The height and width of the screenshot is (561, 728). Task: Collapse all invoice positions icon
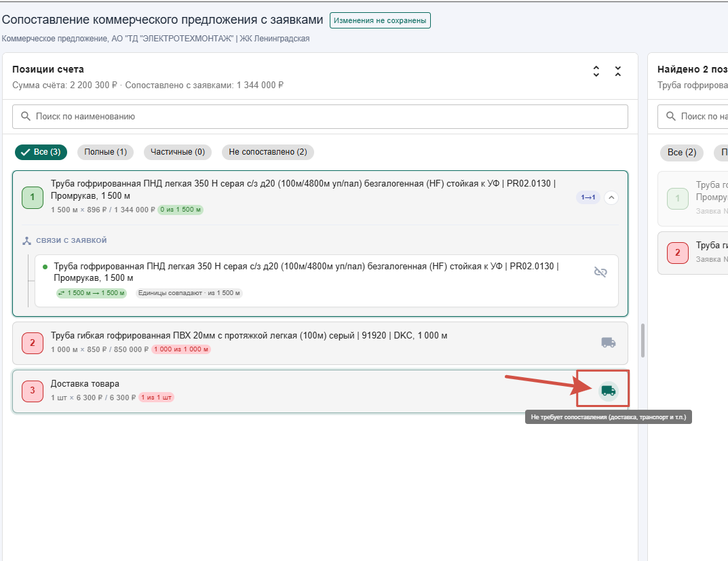click(x=618, y=71)
